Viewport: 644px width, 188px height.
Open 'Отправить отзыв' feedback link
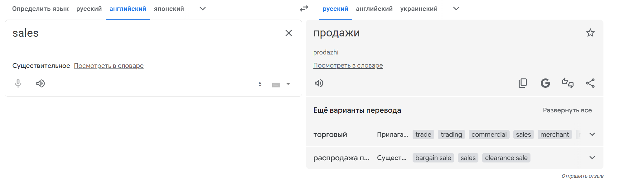[582, 176]
